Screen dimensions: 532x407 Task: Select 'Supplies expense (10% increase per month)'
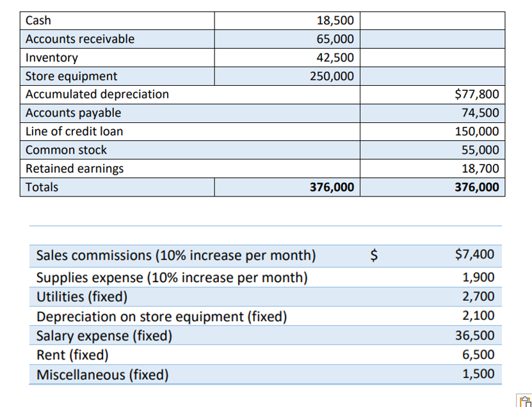pyautogui.click(x=172, y=278)
